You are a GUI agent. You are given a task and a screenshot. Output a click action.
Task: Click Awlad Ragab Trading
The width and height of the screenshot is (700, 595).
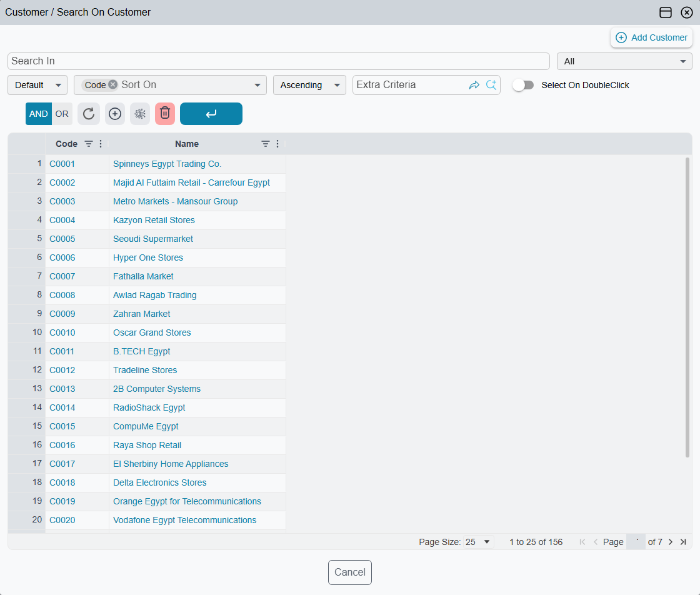[x=155, y=295]
